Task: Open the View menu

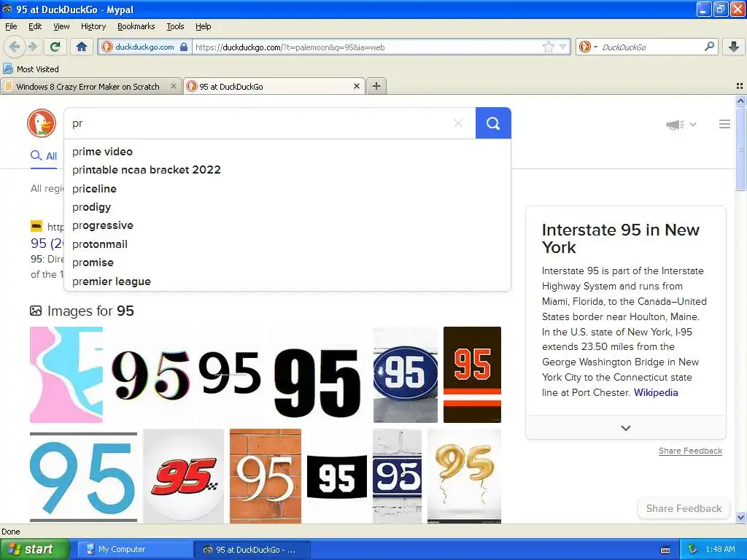Action: (x=61, y=26)
